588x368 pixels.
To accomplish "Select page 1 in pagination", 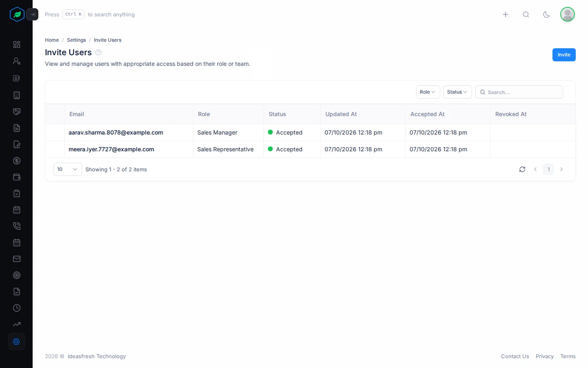I will (x=548, y=169).
